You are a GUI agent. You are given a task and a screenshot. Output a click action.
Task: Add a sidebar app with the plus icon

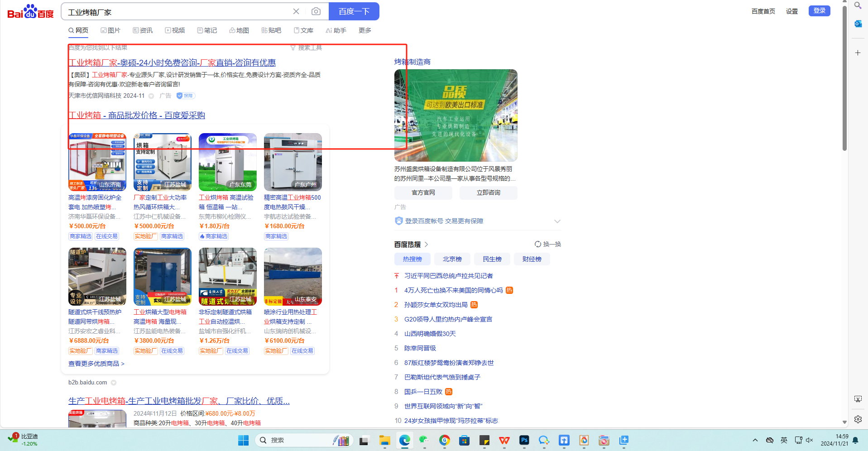[x=858, y=53]
